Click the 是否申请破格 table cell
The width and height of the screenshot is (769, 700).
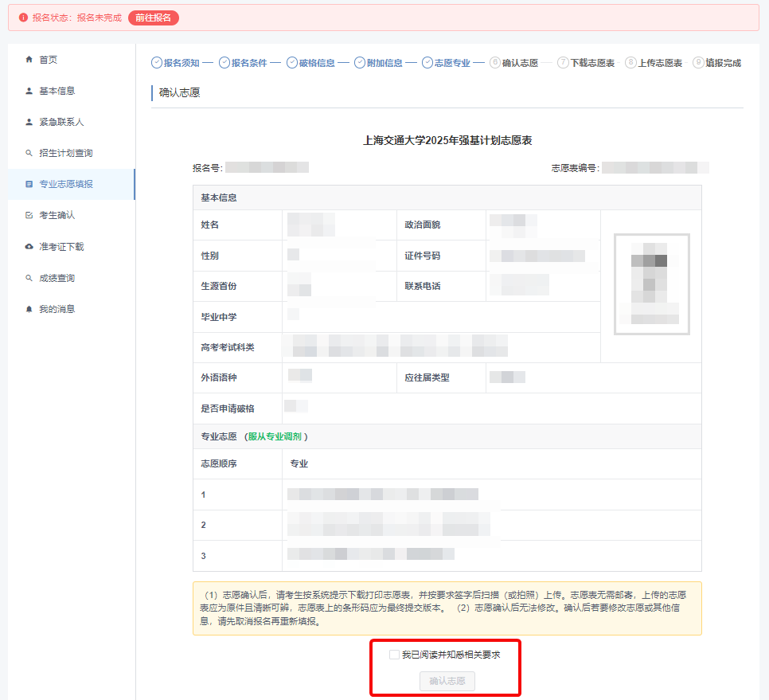point(237,409)
